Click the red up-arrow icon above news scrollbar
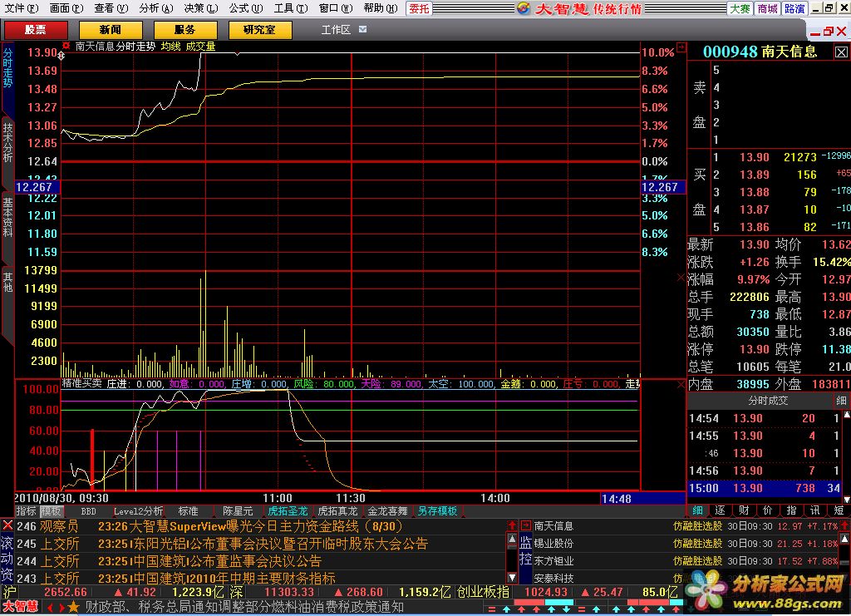This screenshot has height=616, width=851. (x=512, y=525)
